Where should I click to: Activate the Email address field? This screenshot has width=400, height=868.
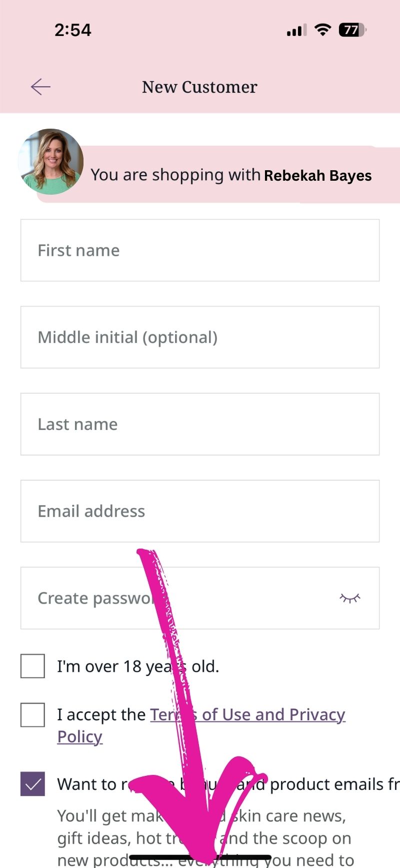pos(200,511)
